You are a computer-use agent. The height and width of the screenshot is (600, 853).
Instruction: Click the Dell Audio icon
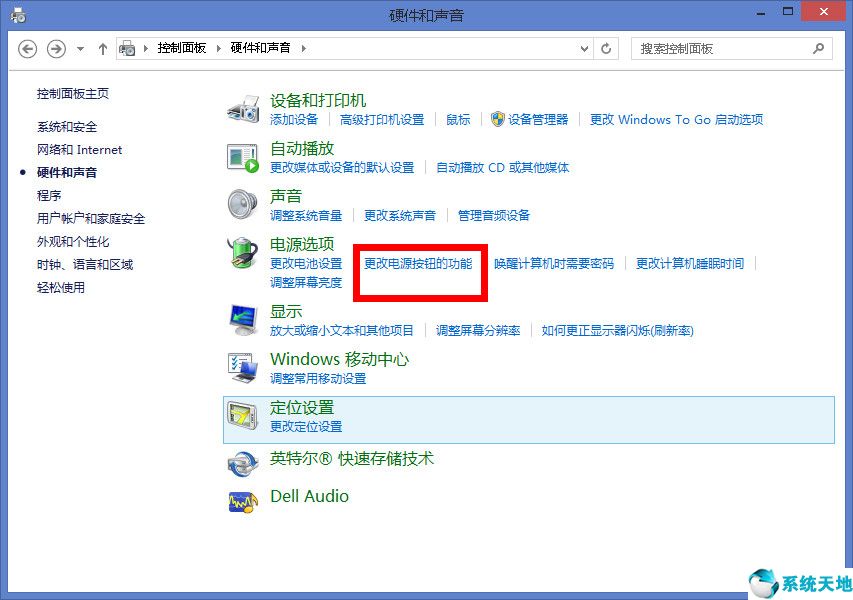click(x=243, y=502)
